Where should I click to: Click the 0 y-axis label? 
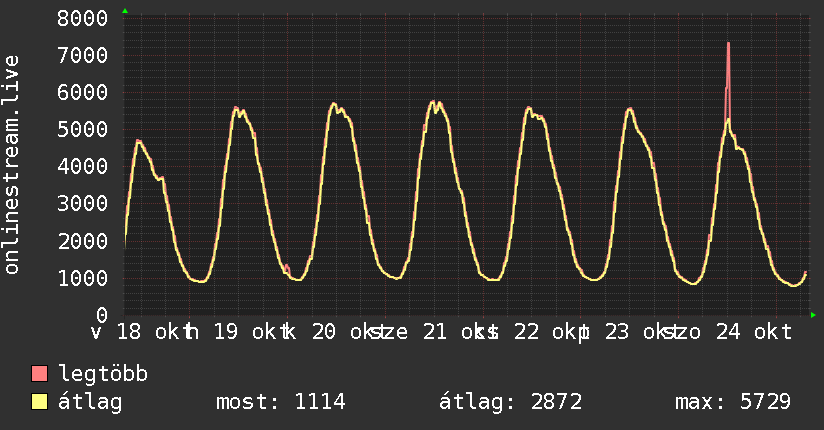102,315
